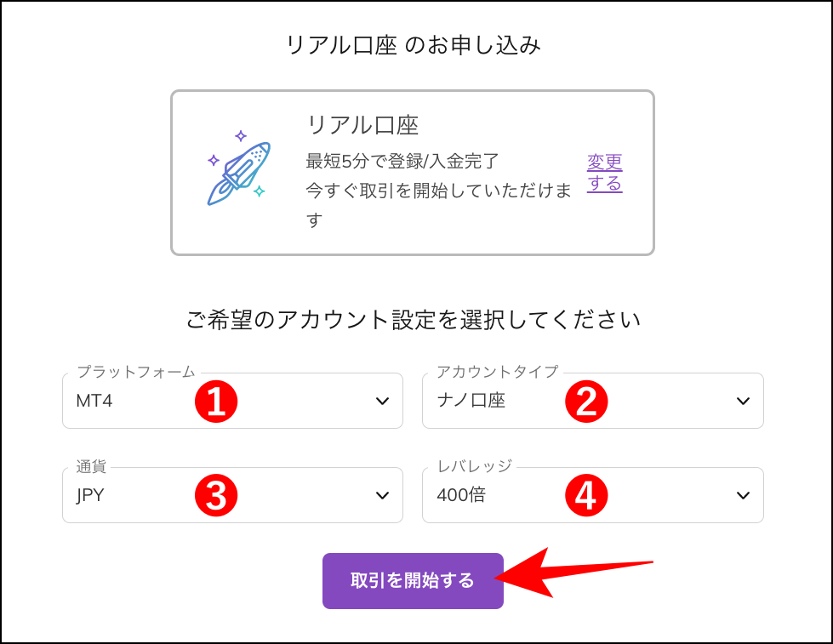This screenshot has height=644, width=833.
Task: Click the chevron on the レバレッジ dropdown
Action: 742,495
